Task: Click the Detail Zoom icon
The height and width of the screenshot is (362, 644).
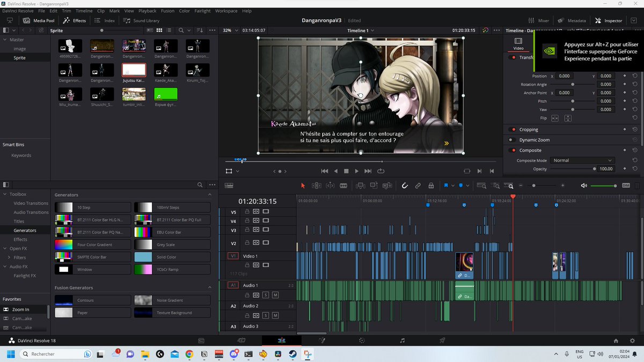Action: (495, 186)
